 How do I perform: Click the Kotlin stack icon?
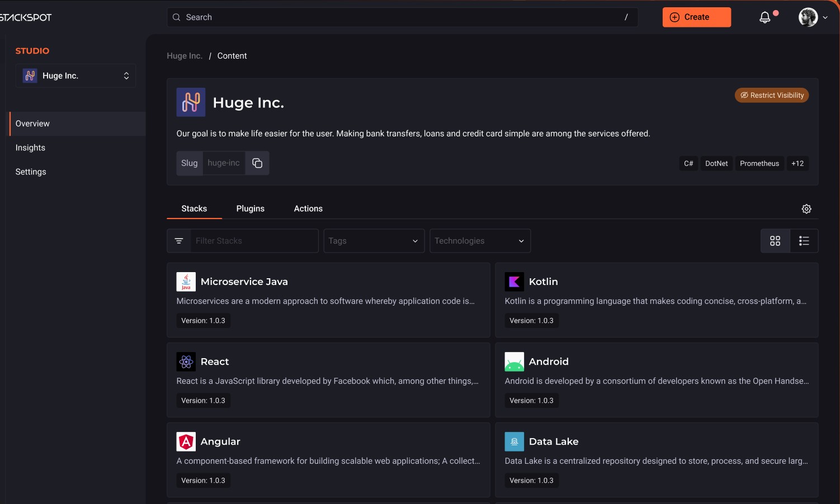tap(515, 282)
